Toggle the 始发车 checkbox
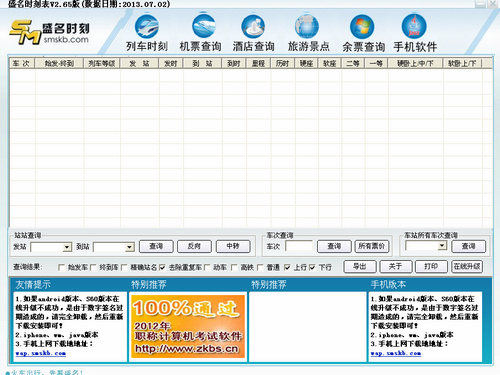This screenshot has height=375, width=500. tap(61, 267)
